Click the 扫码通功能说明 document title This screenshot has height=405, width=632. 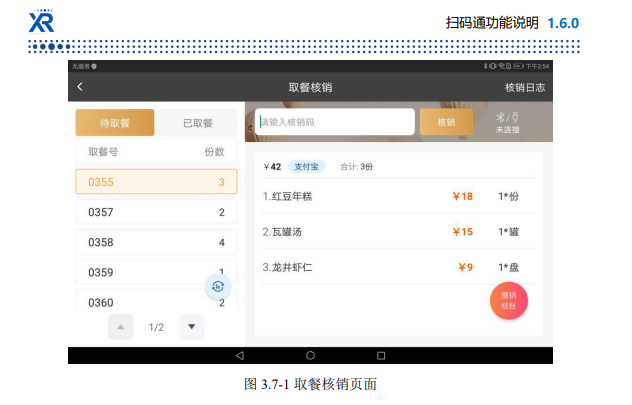click(x=492, y=23)
